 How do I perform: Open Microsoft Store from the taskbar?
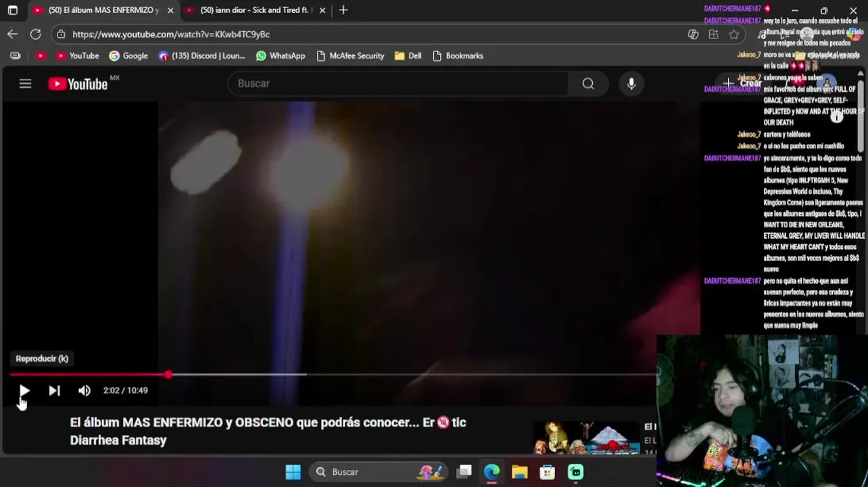547,471
